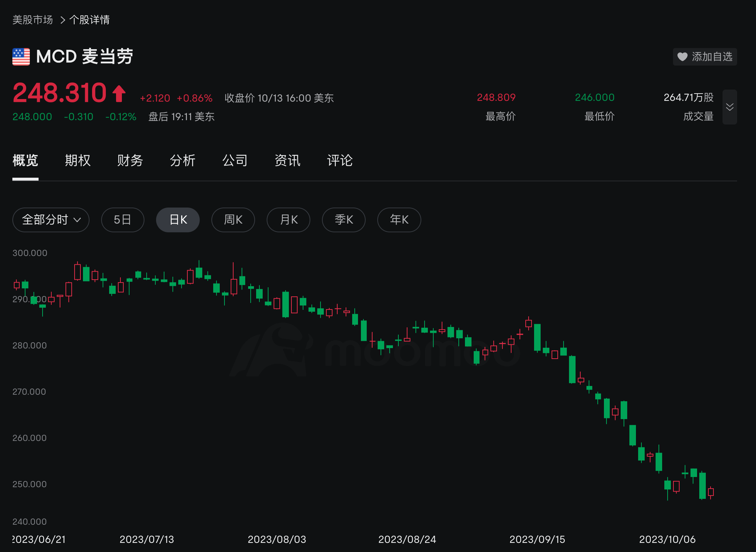
Task: Click the chevron arrow inside 全部分时
Action: pyautogui.click(x=77, y=220)
